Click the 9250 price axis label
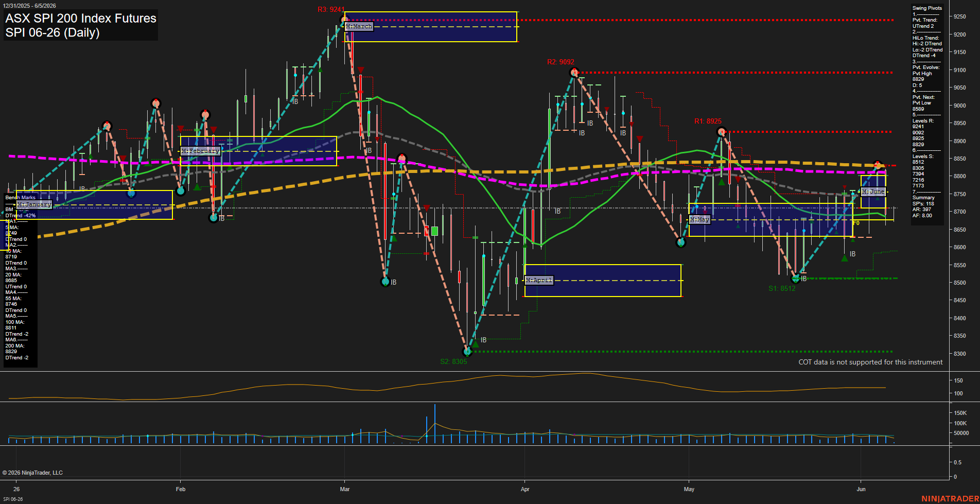Screen dimensions: 980x504 pos(959,16)
